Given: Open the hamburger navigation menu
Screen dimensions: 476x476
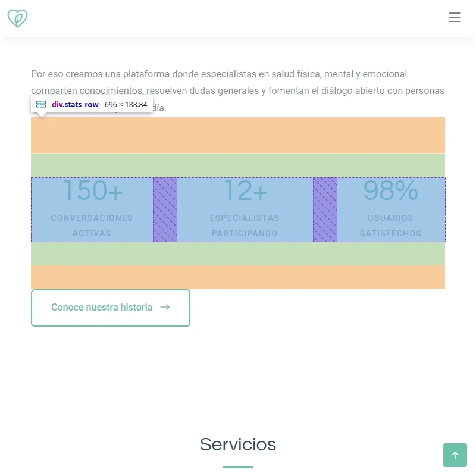Looking at the screenshot, I should [455, 17].
